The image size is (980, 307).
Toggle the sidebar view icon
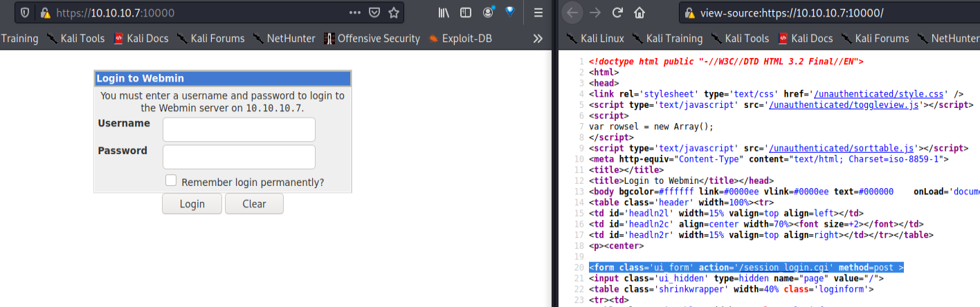pos(466,12)
